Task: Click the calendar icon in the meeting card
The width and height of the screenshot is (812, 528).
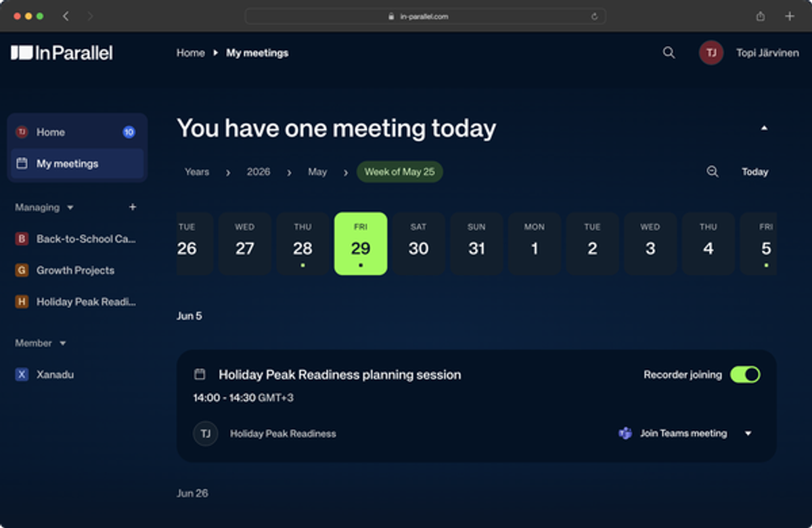Action: click(x=200, y=374)
